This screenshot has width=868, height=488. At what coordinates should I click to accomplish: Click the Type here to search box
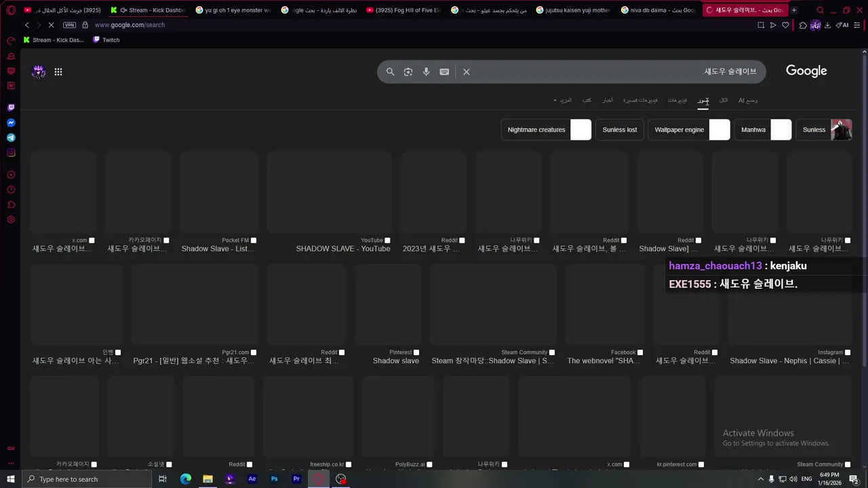[86, 479]
